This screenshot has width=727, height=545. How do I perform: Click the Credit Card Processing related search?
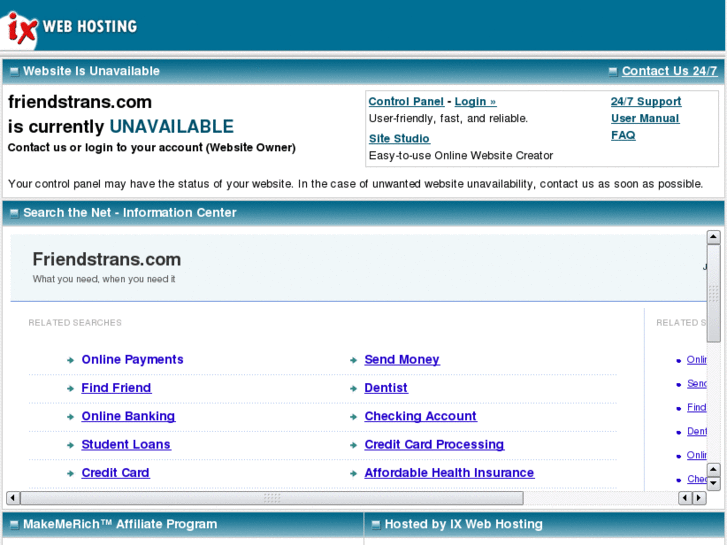(x=434, y=444)
